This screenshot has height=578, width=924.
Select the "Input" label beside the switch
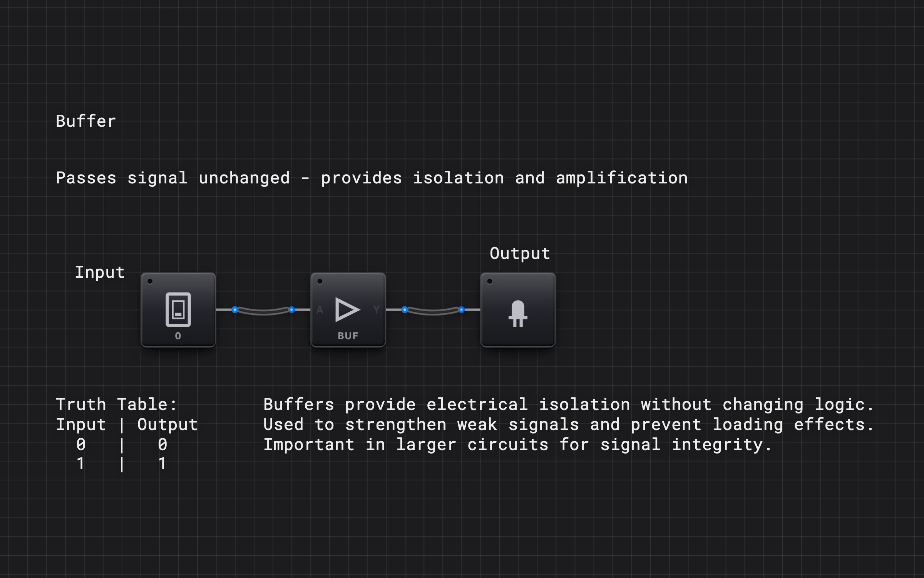[100, 272]
